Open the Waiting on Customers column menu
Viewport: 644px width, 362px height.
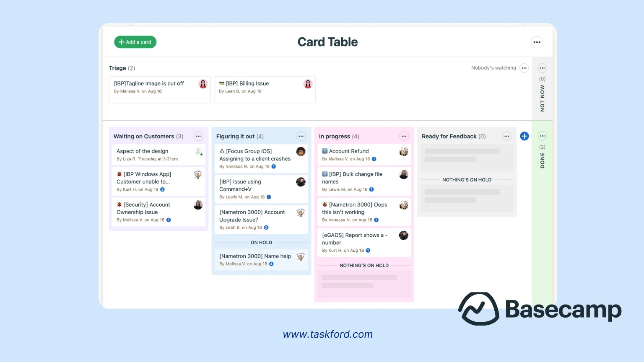point(198,136)
